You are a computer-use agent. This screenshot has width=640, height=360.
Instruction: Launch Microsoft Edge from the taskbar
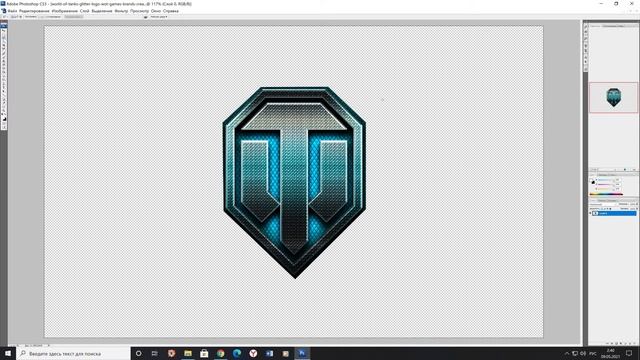[x=237, y=353]
